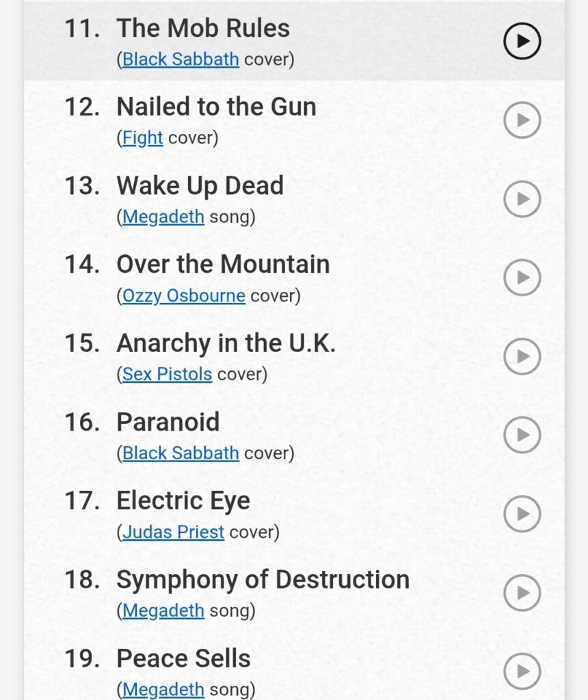Open Black Sabbath link under The Mob Rules

[x=181, y=59]
